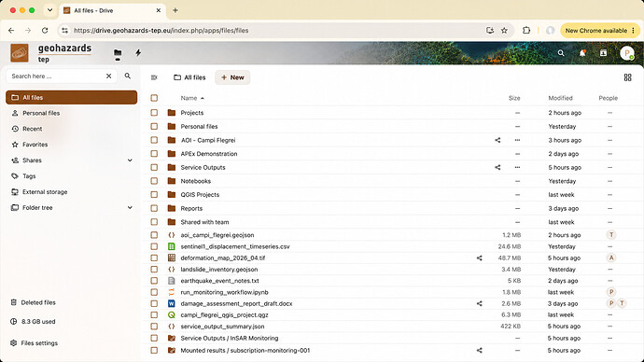The width and height of the screenshot is (644, 362).
Task: Expand the Folder tree chevron
Action: coord(130,208)
